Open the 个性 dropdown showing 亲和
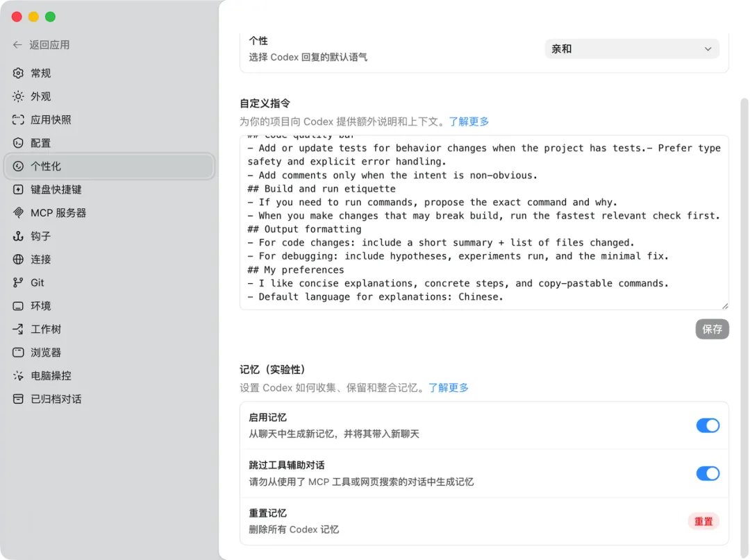Viewport: 750px width, 560px height. pyautogui.click(x=632, y=49)
